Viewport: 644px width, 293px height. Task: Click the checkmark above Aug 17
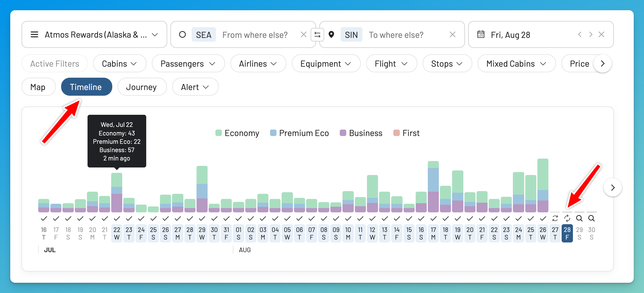(433, 218)
